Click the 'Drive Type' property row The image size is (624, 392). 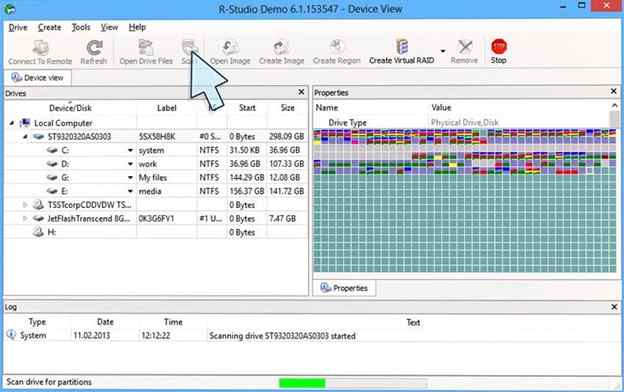pos(462,123)
